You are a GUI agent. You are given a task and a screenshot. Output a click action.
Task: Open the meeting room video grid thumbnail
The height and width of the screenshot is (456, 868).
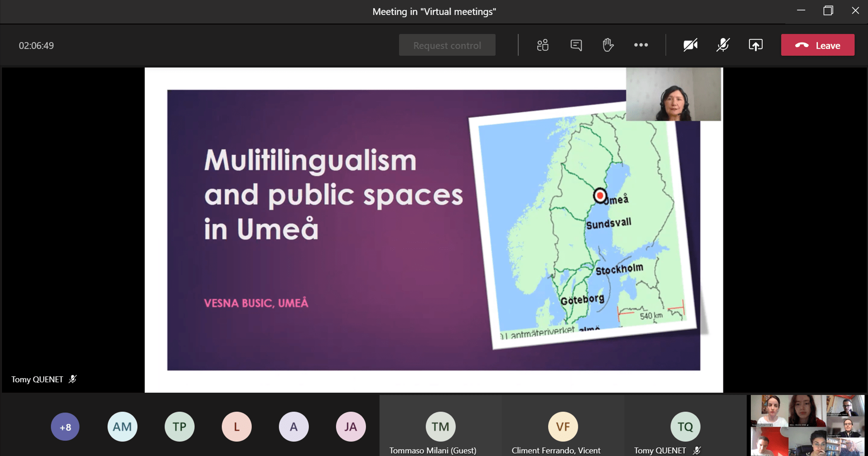807,425
